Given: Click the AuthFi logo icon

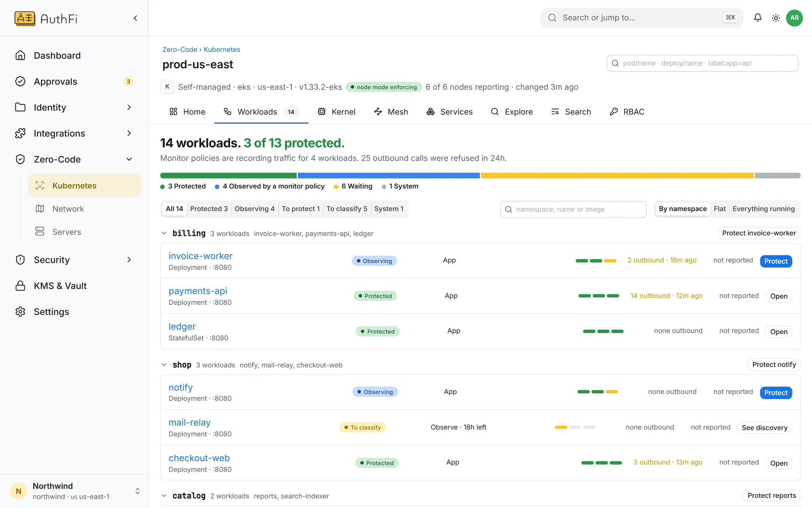Looking at the screenshot, I should [x=25, y=18].
